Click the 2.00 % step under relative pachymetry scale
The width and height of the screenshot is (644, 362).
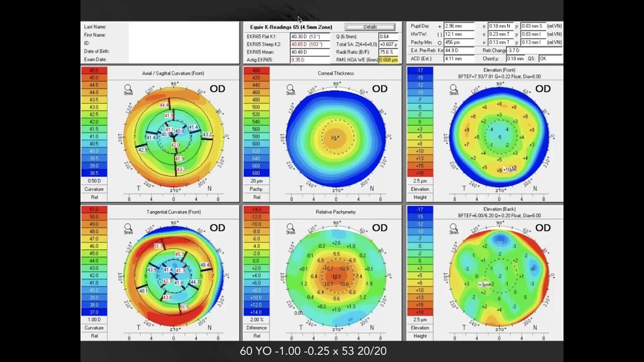pyautogui.click(x=257, y=320)
